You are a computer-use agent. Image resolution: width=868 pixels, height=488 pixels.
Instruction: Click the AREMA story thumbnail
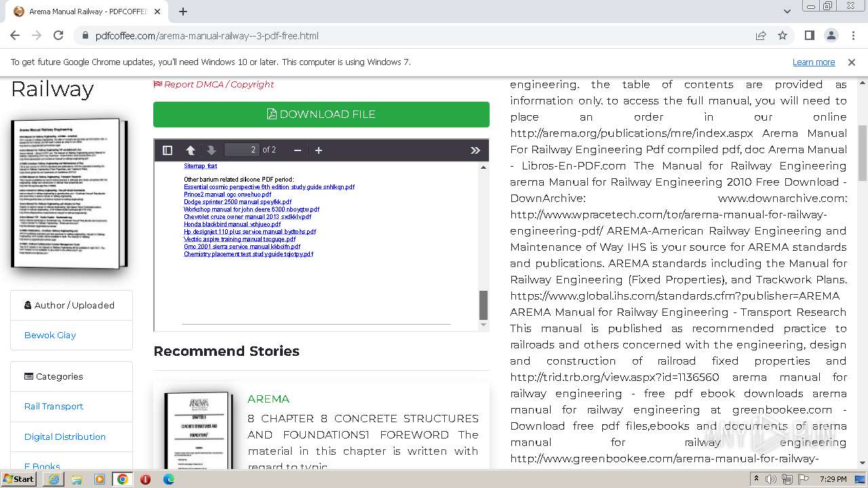(x=197, y=430)
